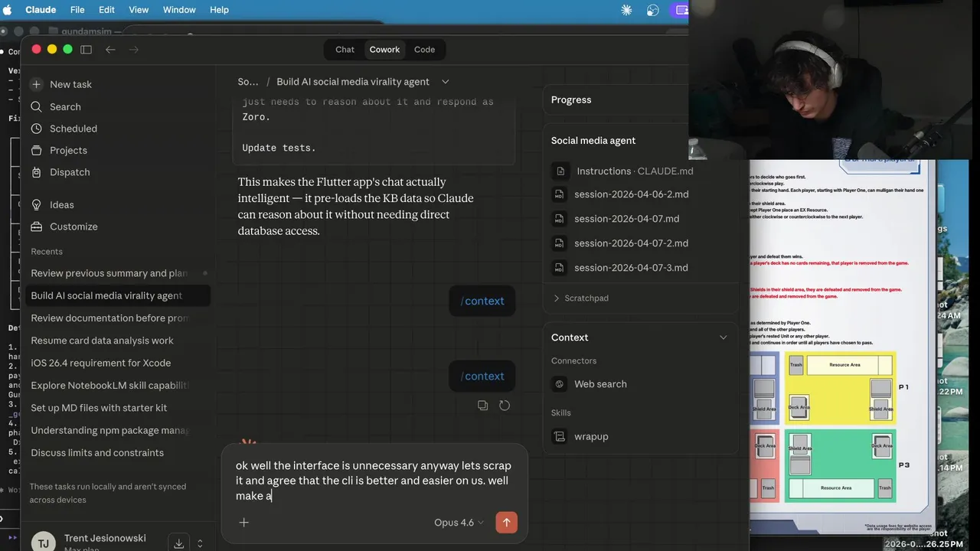The height and width of the screenshot is (551, 980).
Task: Switch to Code tab
Action: tap(424, 50)
